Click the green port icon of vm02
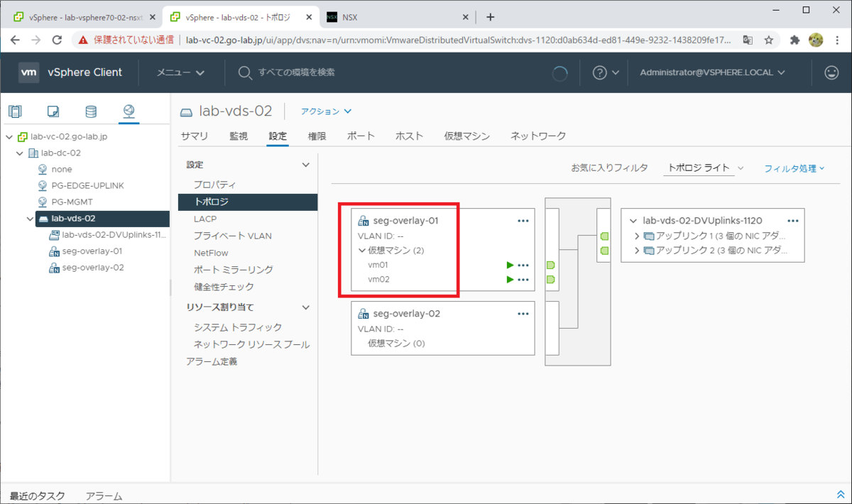 pyautogui.click(x=550, y=280)
